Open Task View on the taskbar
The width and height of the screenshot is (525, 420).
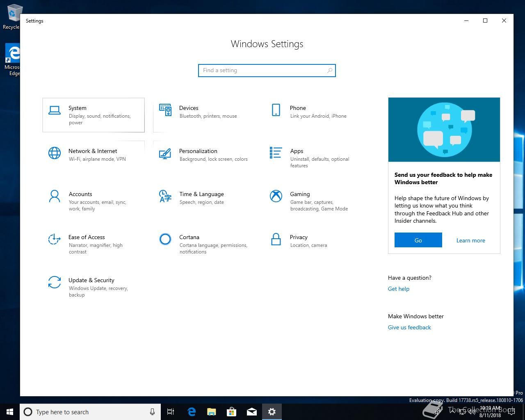tap(171, 412)
